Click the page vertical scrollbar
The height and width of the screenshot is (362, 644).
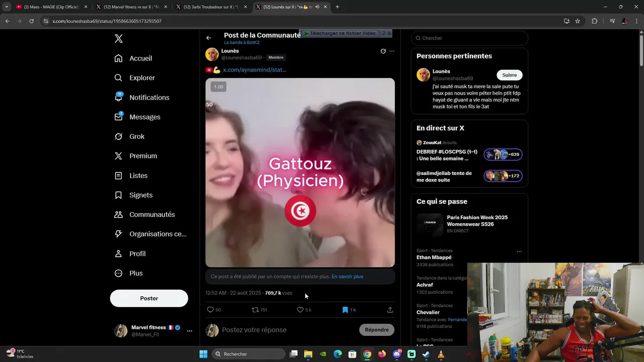pos(641,50)
